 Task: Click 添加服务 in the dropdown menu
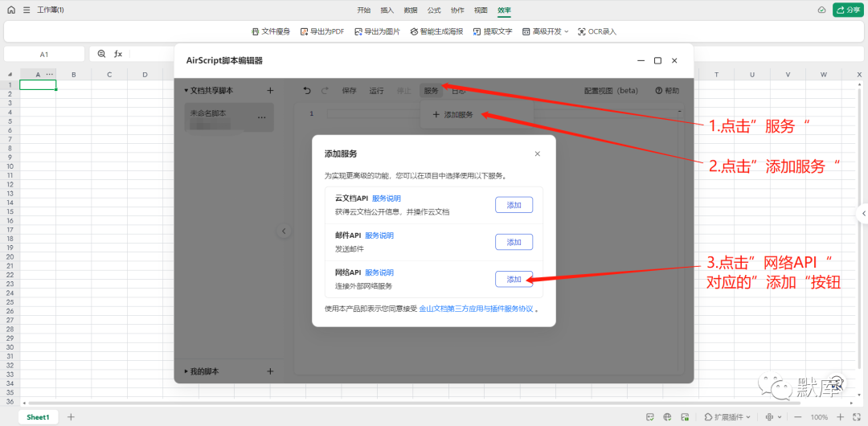coord(453,115)
